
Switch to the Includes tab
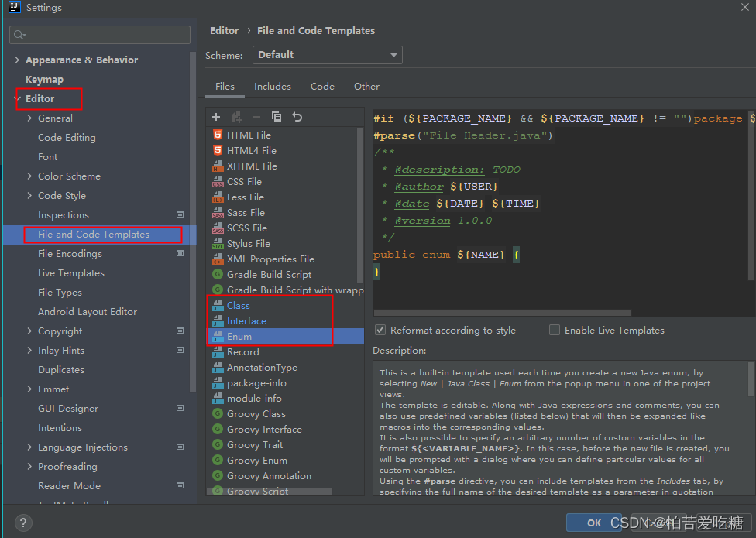click(273, 87)
